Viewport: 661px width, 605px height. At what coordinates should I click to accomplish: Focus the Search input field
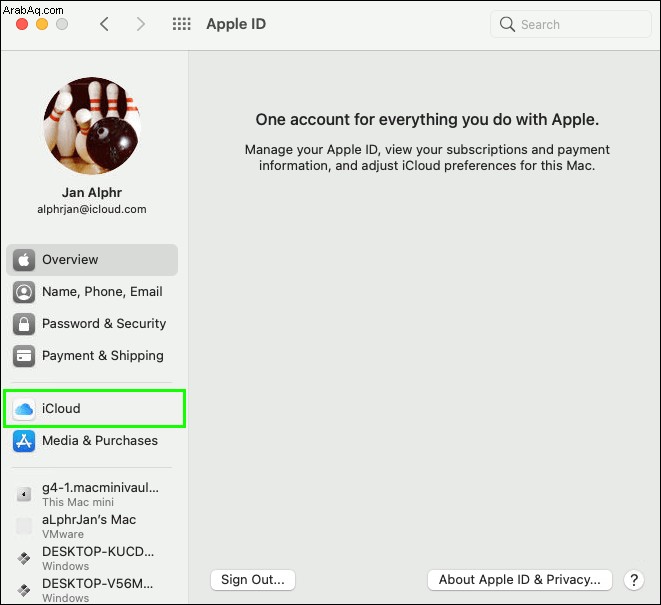(x=571, y=24)
